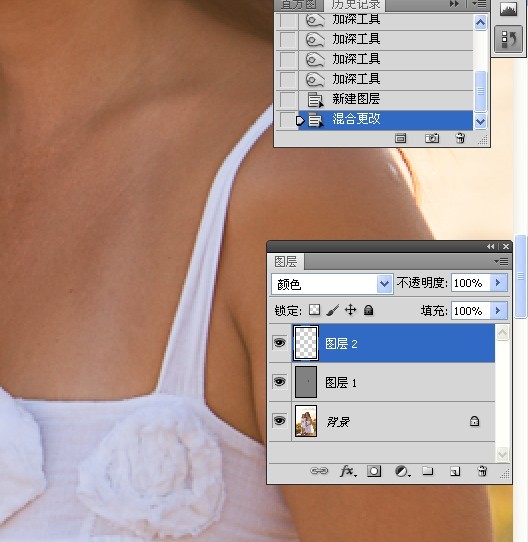Click history panel scrollbar thumb
528x542 pixels.
coord(480,91)
